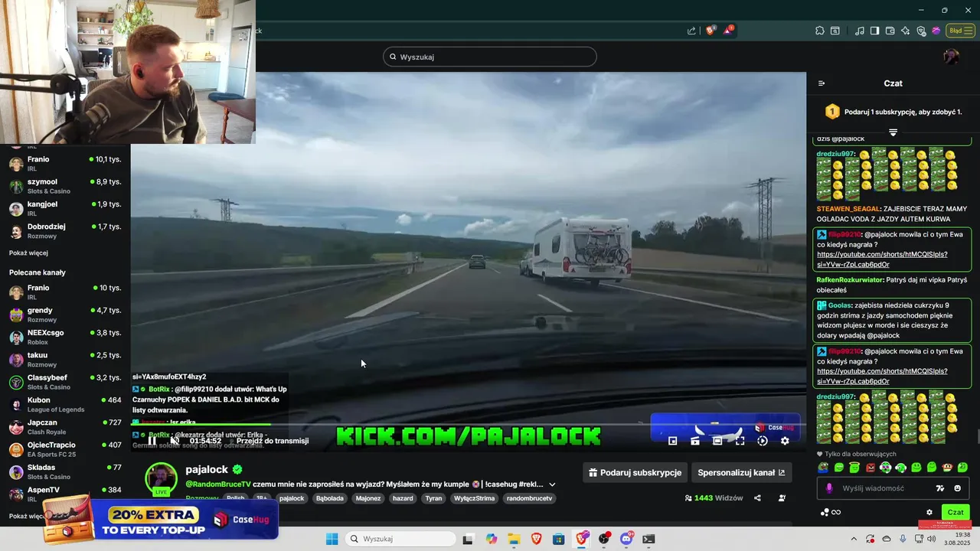Viewport: 980px width, 551px height.
Task: Click the WyłączStrima tag
Action: [x=475, y=498]
